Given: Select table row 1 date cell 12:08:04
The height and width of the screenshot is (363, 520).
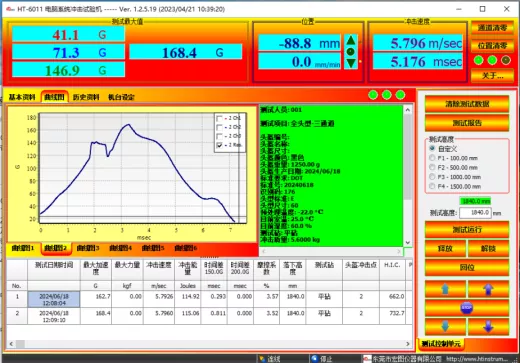Looking at the screenshot, I should (x=54, y=299).
